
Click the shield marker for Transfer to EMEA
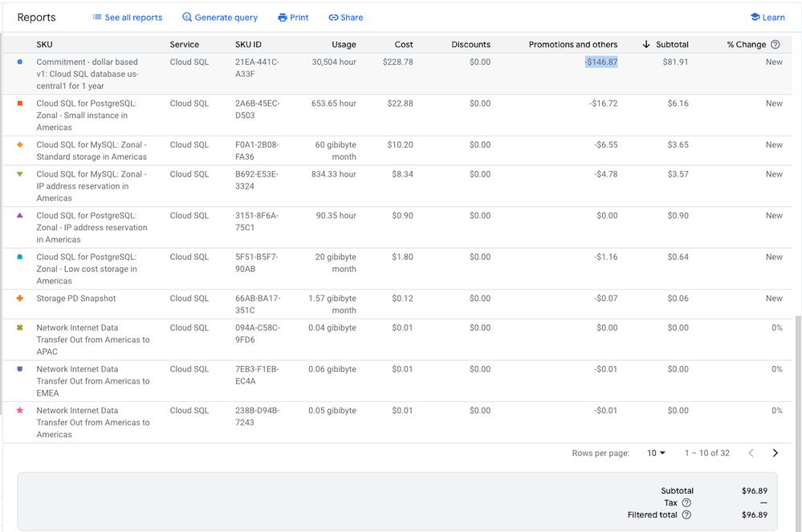pyautogui.click(x=20, y=369)
